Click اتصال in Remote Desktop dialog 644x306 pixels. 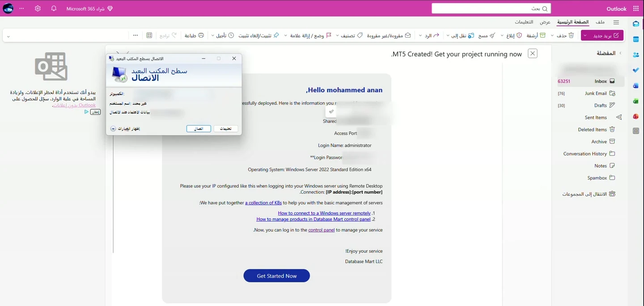coord(199,129)
